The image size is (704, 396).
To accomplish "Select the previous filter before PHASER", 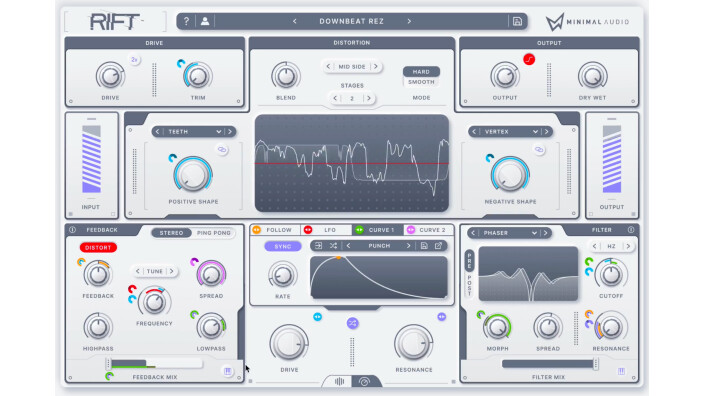I will pos(473,233).
